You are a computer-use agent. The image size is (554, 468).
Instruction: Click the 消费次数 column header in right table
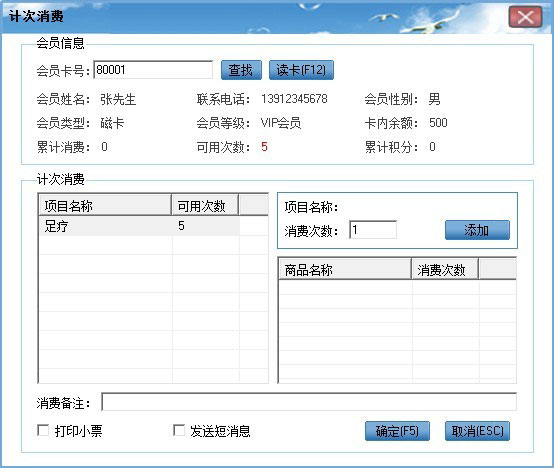point(445,269)
